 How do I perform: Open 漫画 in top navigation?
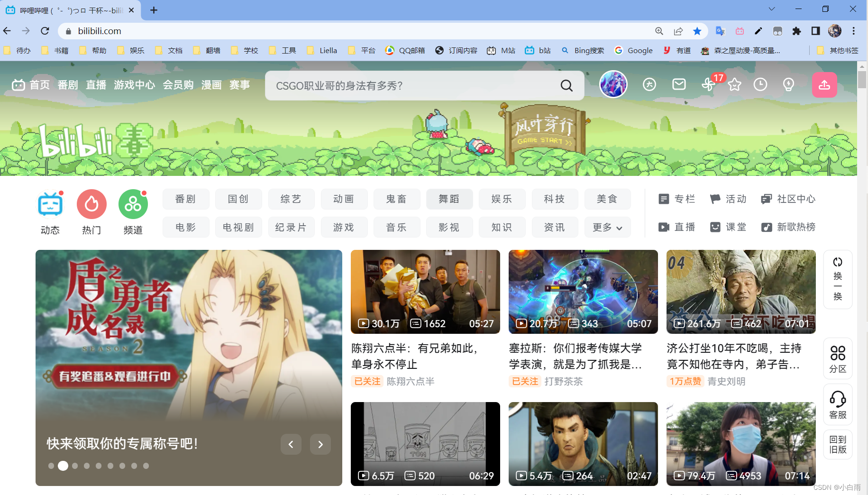[211, 85]
